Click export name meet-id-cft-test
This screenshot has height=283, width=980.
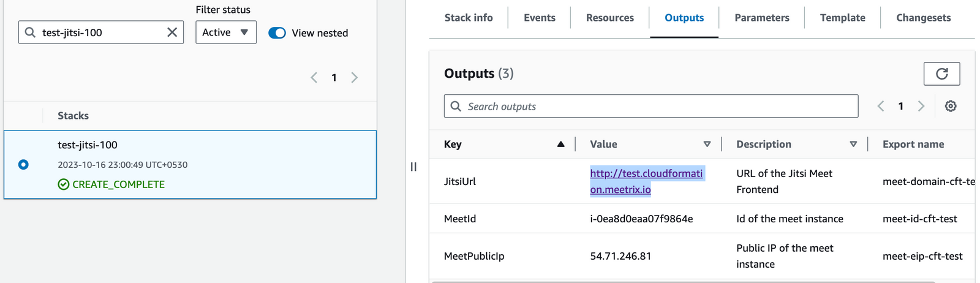920,219
